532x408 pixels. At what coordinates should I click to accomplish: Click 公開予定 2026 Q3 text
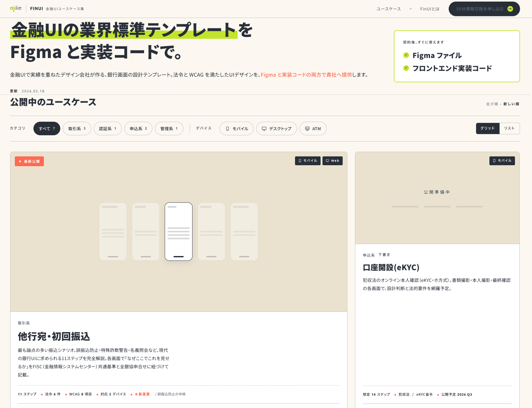coord(457,394)
